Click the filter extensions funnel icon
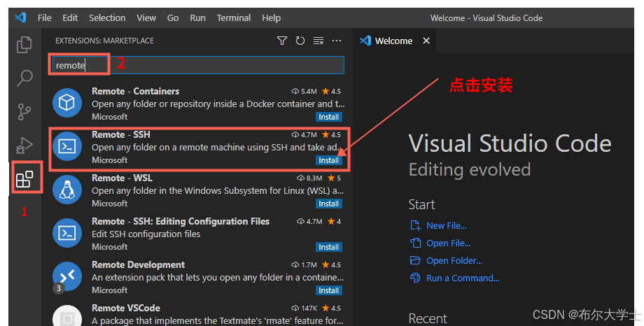This screenshot has height=326, width=644. tap(281, 41)
